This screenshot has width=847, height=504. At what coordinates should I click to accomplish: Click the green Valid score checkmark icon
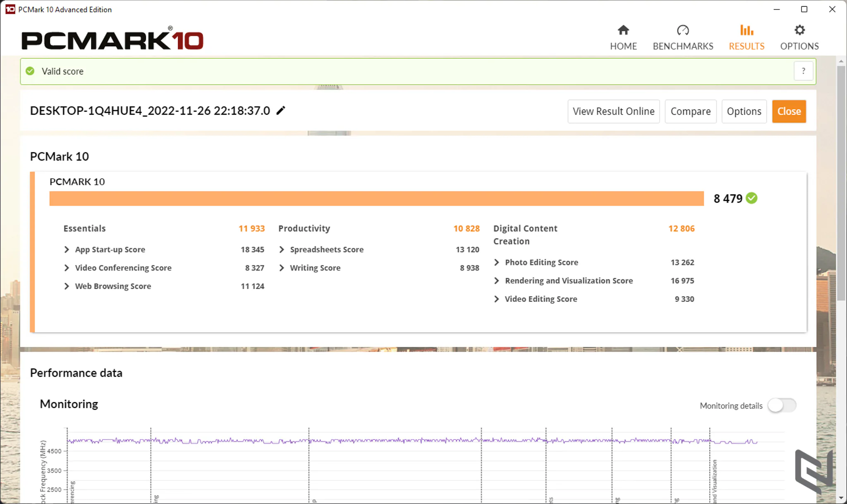[30, 71]
